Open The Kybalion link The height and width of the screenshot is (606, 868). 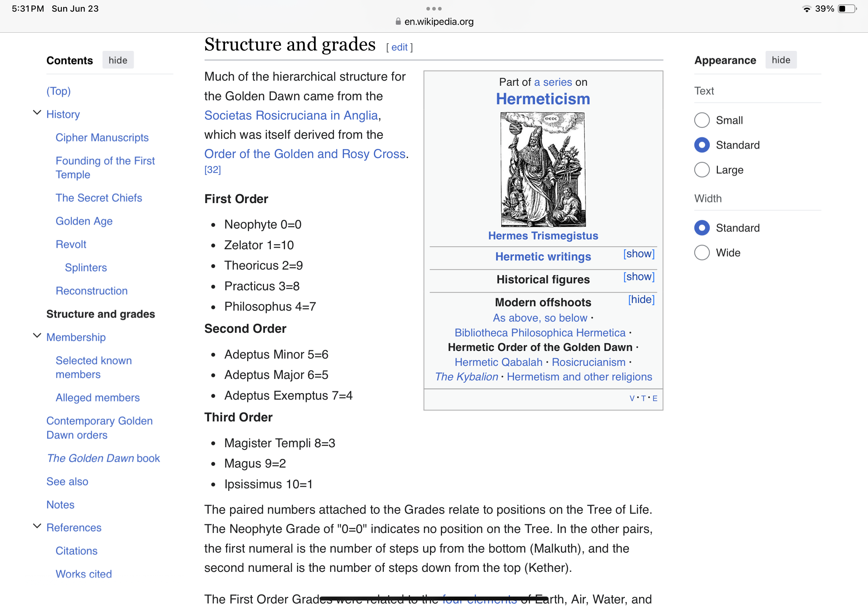(x=466, y=377)
